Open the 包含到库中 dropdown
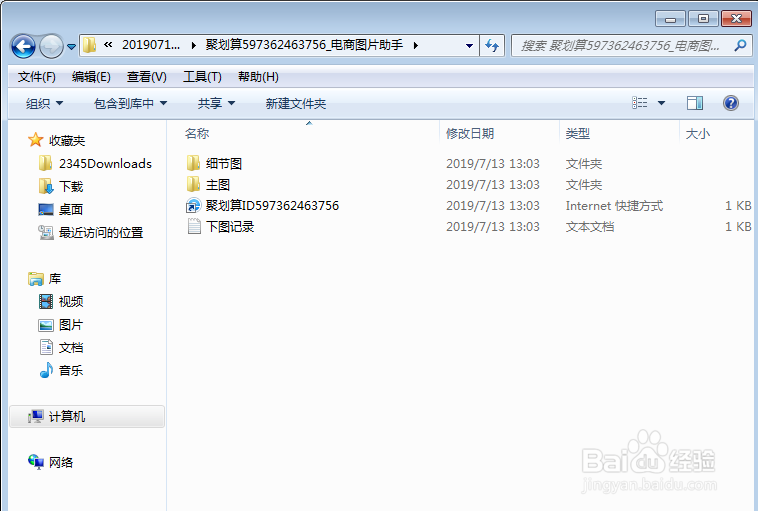Screen dimensions: 758x511 coord(130,103)
